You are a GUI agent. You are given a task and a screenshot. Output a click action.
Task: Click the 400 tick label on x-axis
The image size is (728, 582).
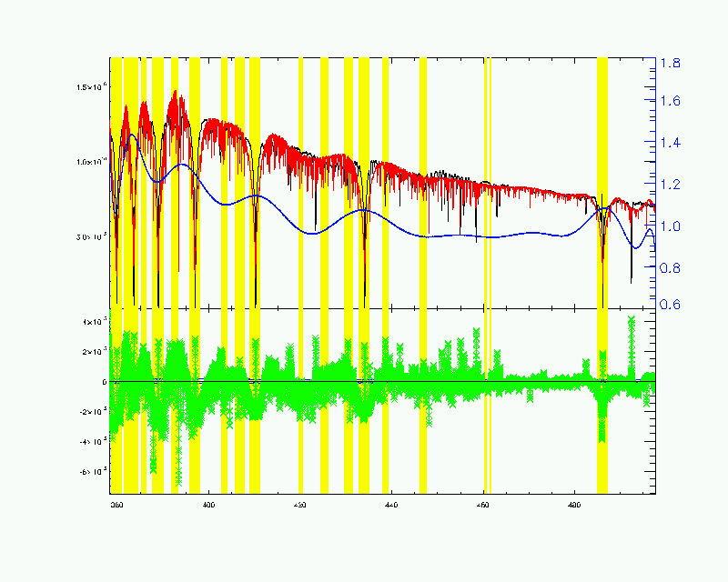tap(209, 501)
